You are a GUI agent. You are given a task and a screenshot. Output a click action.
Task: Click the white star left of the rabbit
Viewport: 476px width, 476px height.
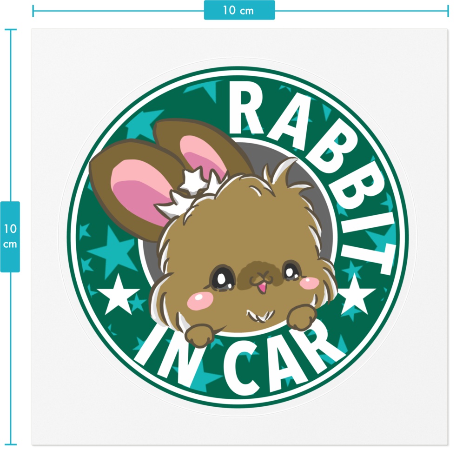tap(118, 294)
